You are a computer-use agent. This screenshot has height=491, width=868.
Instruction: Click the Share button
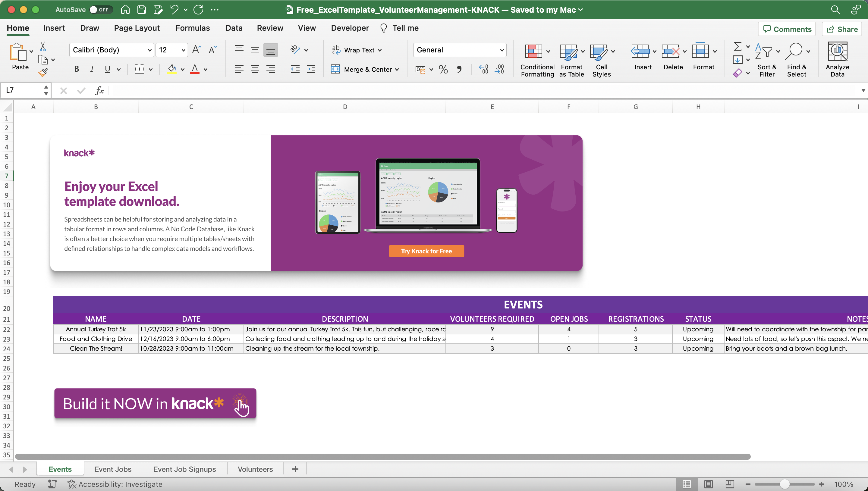pos(842,29)
